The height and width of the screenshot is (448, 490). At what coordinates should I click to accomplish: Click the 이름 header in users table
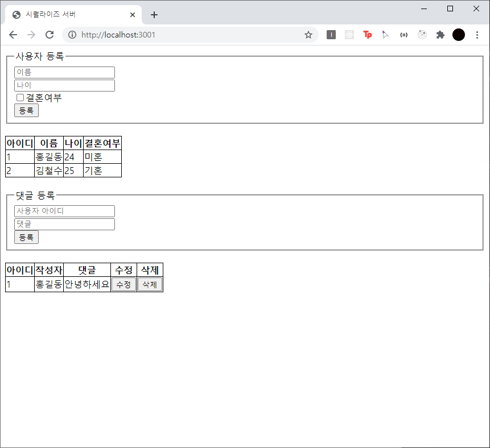pos(49,143)
